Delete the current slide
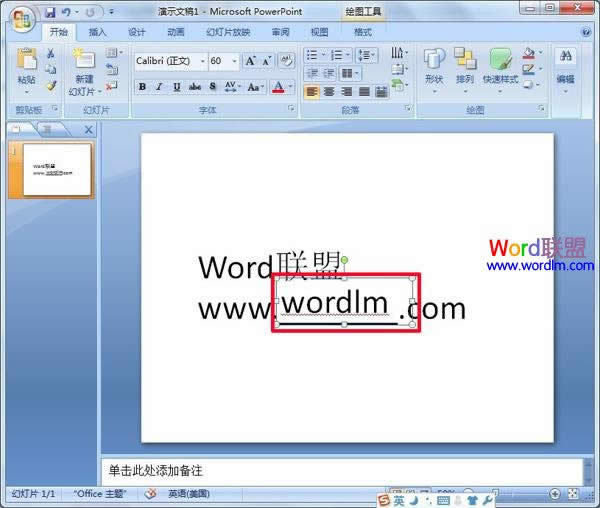The width and height of the screenshot is (600, 508). (111, 86)
